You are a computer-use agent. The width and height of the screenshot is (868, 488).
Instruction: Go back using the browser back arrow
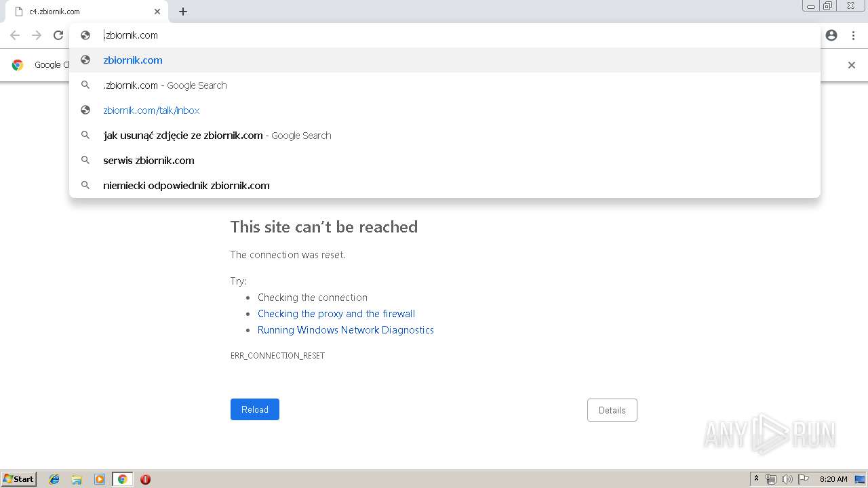point(15,35)
